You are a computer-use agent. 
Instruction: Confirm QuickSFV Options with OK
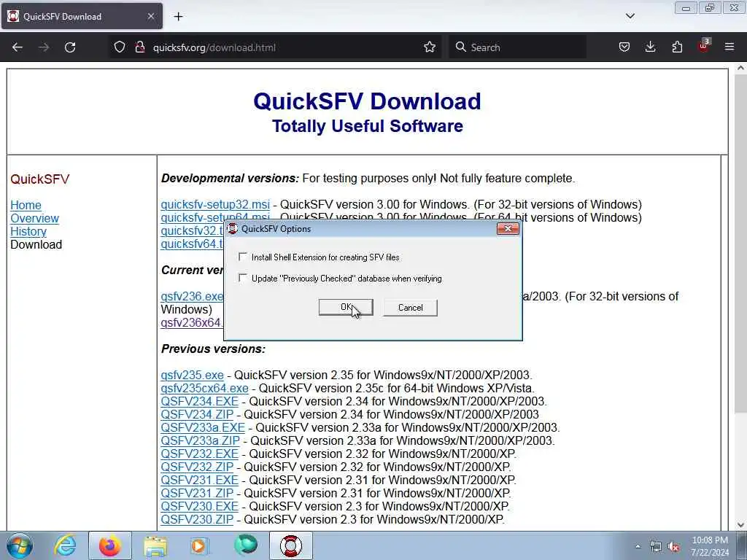coord(345,307)
